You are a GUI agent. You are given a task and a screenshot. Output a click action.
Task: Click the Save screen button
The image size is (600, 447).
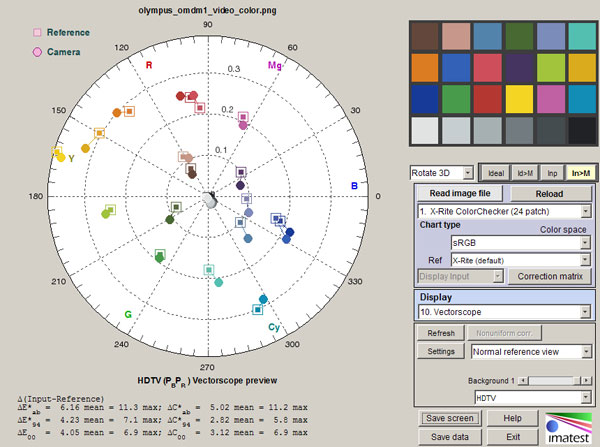click(450, 418)
